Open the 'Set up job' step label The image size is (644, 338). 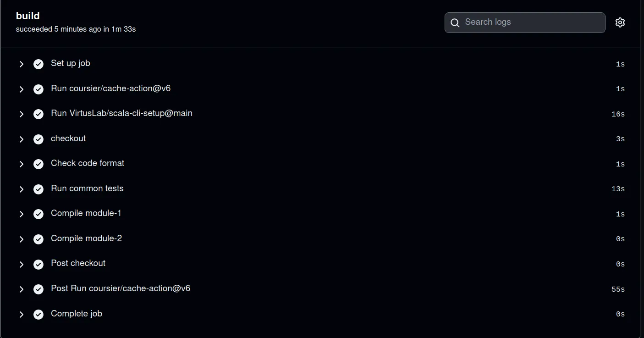pyautogui.click(x=71, y=63)
